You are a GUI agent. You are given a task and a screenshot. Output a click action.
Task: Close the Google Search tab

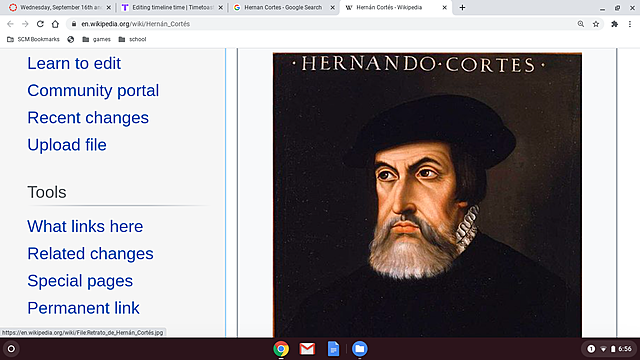332,7
